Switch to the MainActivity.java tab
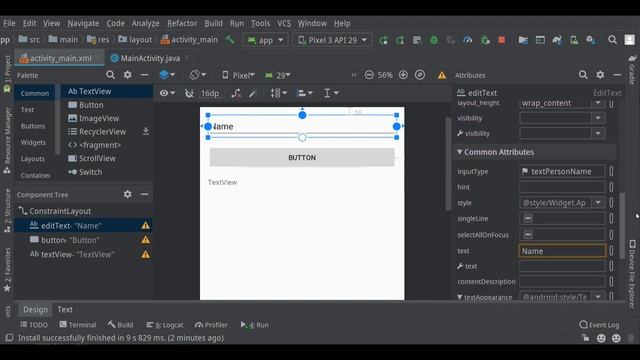This screenshot has height=360, width=640. [145, 58]
